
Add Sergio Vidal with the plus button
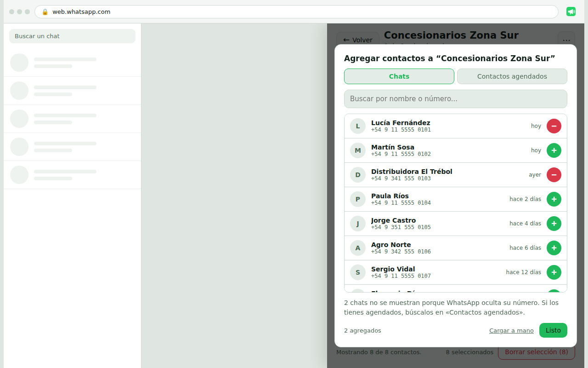[x=554, y=272]
